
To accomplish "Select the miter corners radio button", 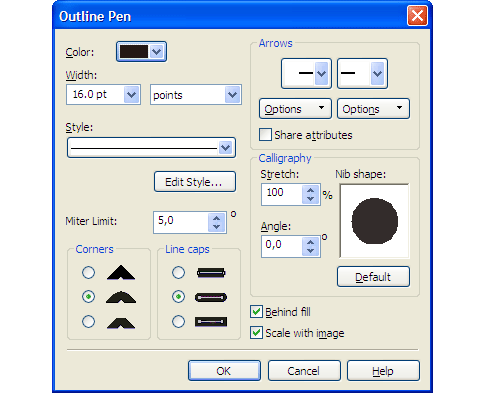I will pos(88,272).
